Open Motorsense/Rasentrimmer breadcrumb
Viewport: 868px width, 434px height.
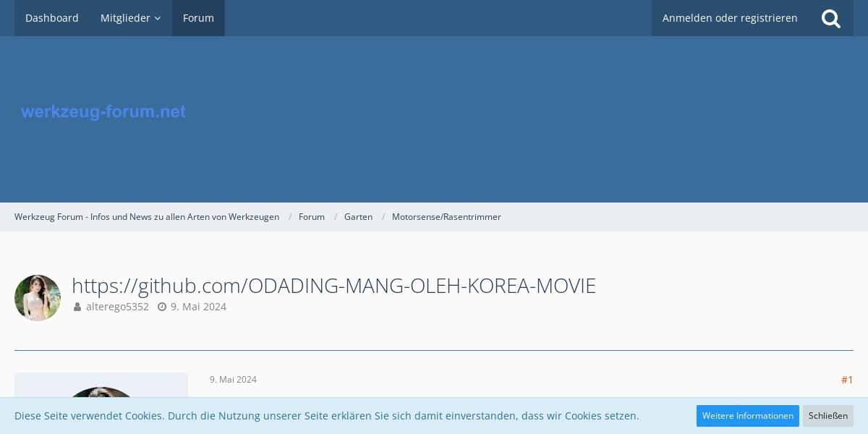(x=446, y=217)
